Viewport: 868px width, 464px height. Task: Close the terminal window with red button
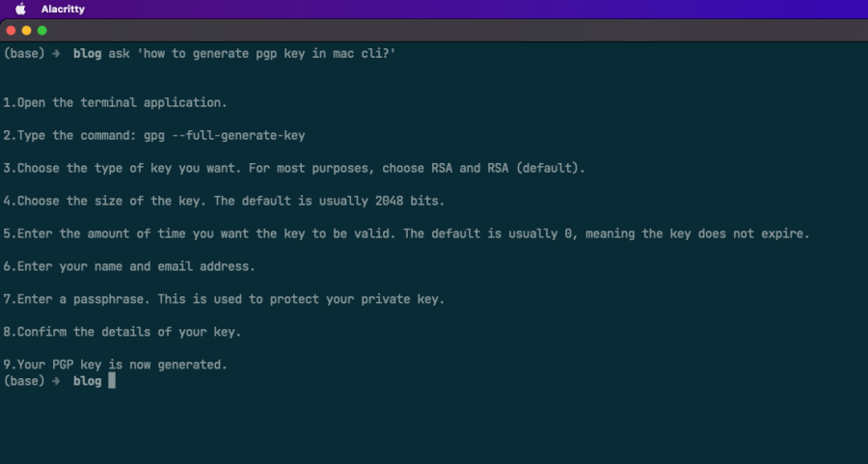pyautogui.click(x=11, y=31)
